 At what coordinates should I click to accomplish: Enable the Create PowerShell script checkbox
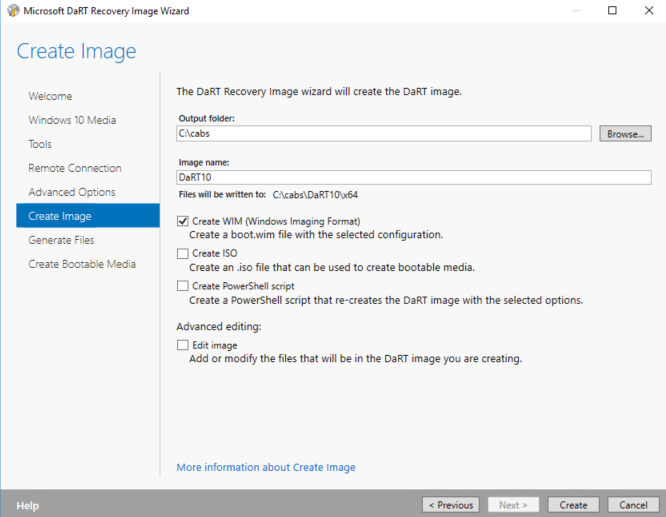click(x=183, y=286)
